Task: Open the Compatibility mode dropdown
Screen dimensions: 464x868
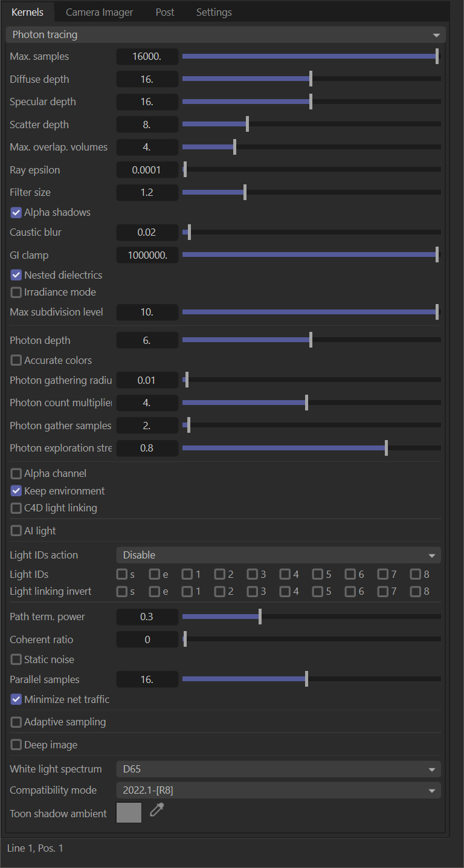Action: 278,791
